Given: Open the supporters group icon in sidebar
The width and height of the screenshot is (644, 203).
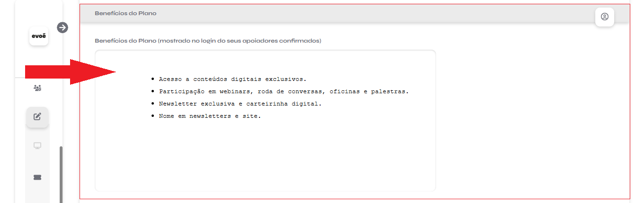Looking at the screenshot, I should click(x=37, y=88).
